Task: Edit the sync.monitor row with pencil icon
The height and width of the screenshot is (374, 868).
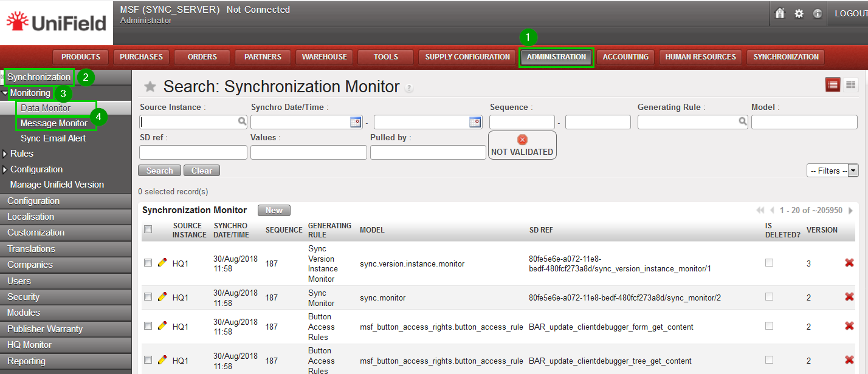Action: (x=162, y=297)
